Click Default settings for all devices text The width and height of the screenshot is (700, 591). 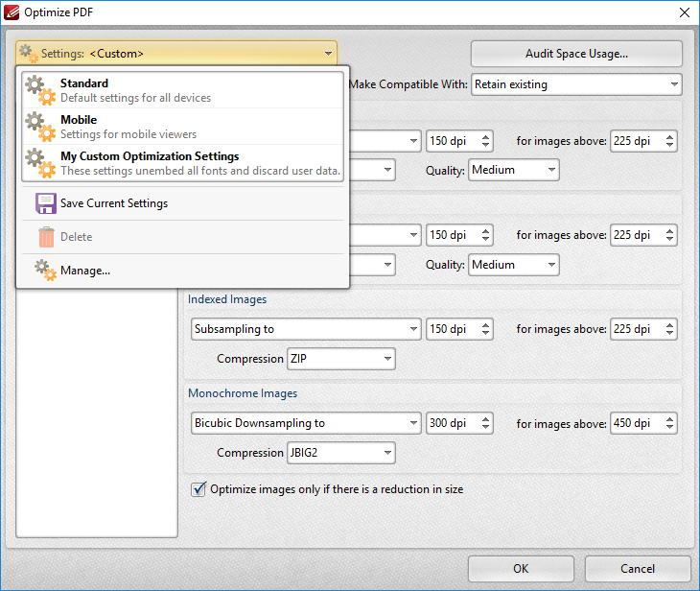tap(136, 98)
